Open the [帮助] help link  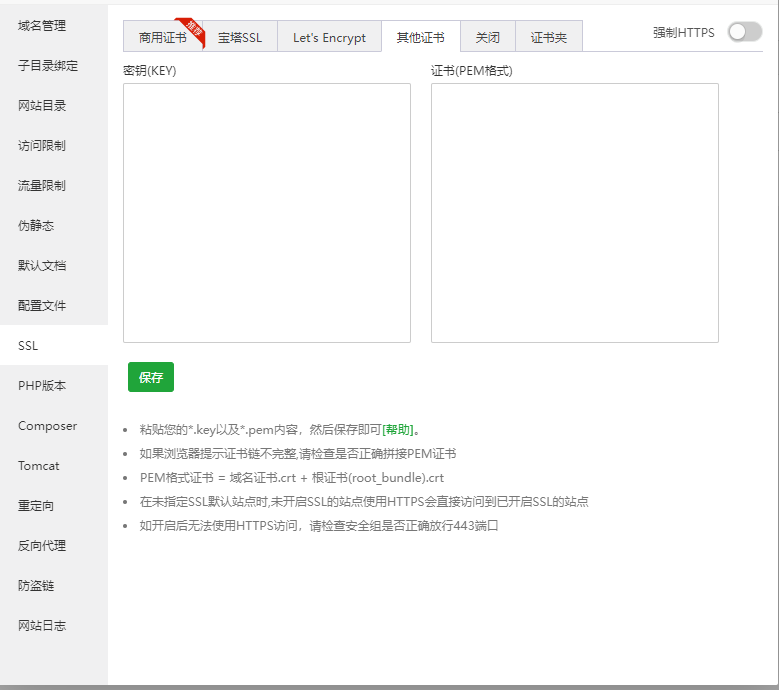pyautogui.click(x=398, y=430)
